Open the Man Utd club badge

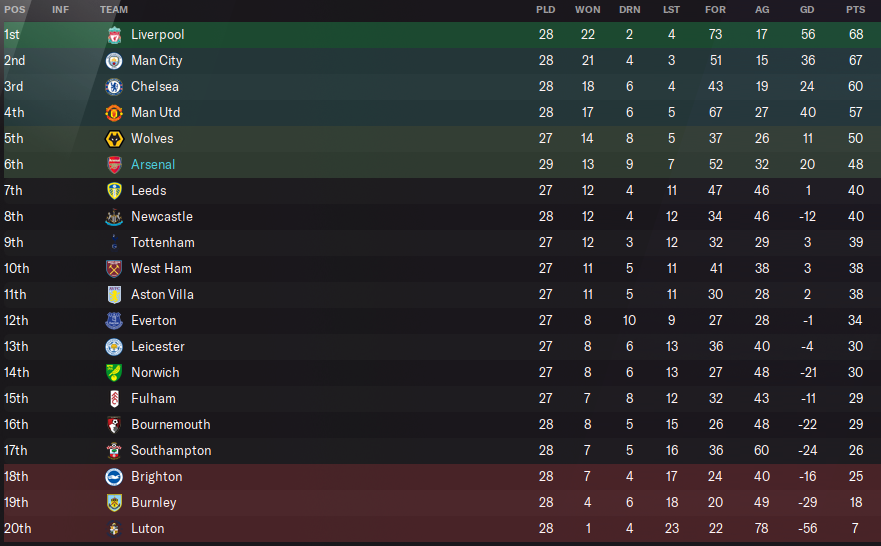114,113
